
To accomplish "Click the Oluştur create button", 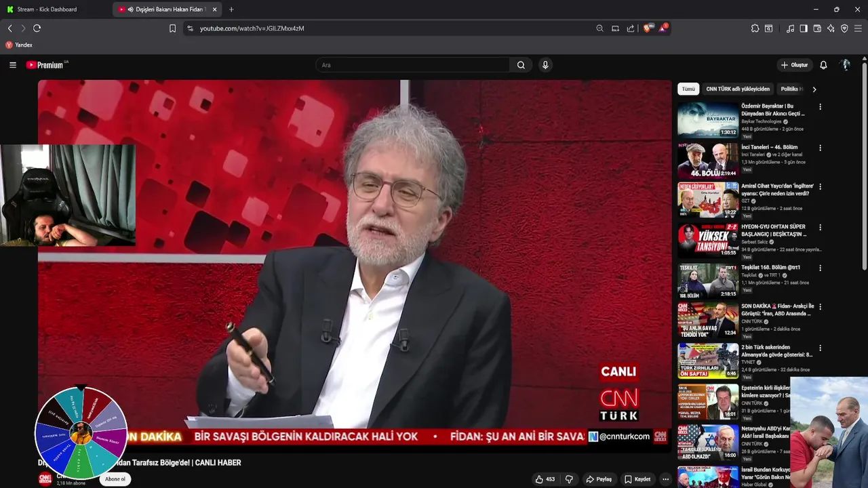I will point(794,65).
